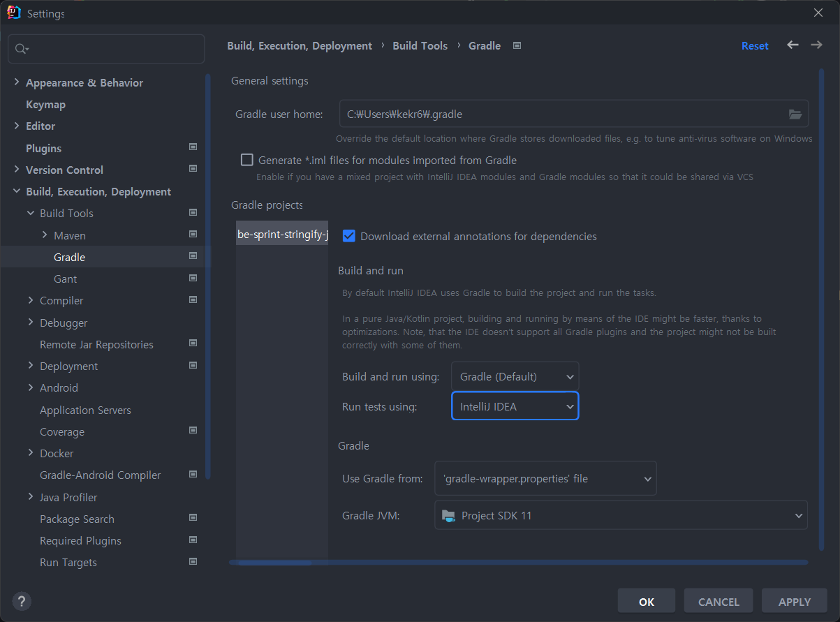
Task: Click project-level icon beside Package Search
Action: [193, 518]
